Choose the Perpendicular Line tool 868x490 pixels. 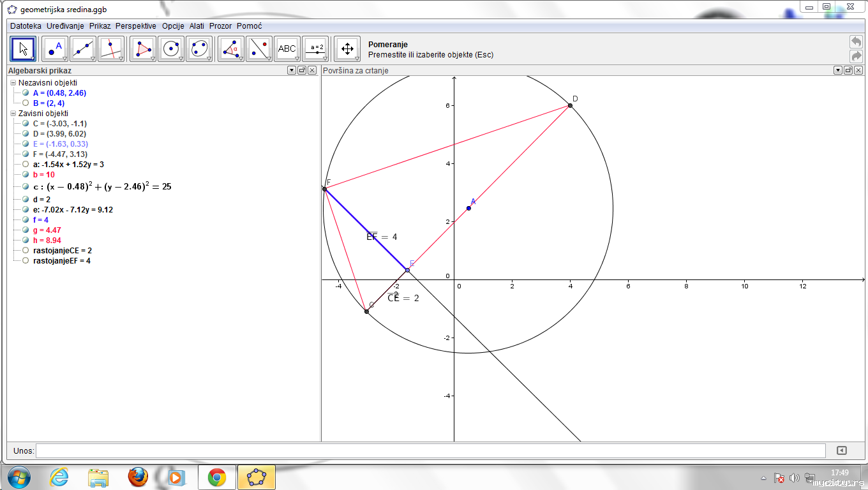[111, 48]
